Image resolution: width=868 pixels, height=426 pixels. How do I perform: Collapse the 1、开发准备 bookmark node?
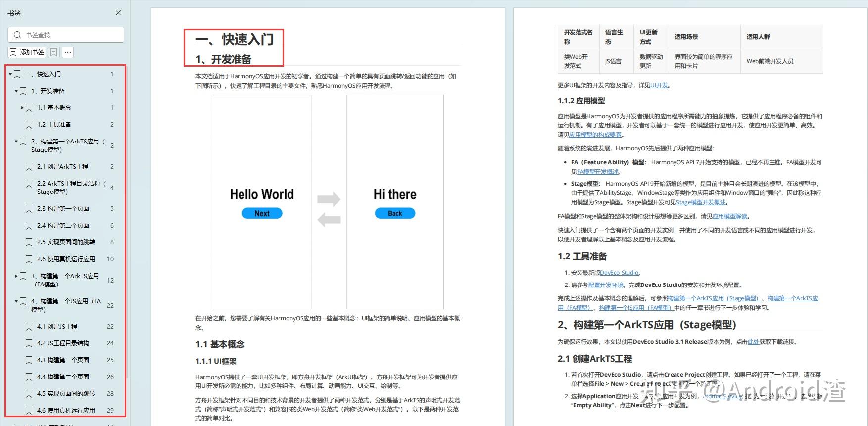[16, 91]
